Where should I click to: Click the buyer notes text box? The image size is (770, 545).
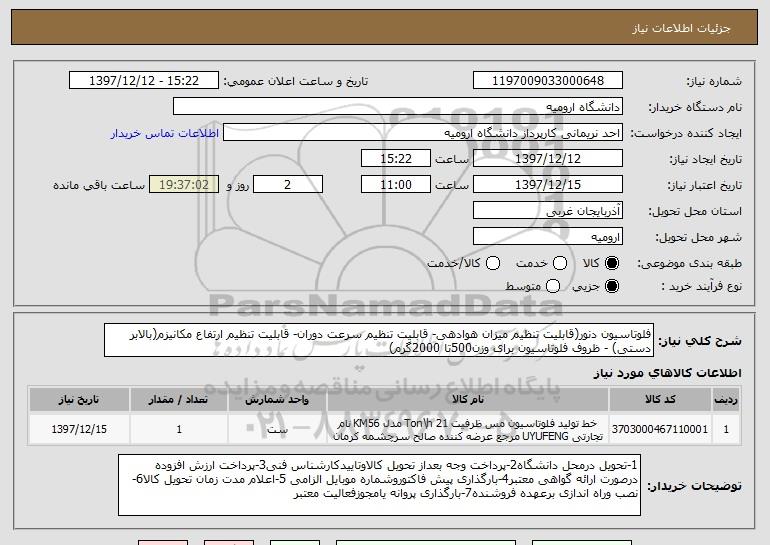click(380, 485)
